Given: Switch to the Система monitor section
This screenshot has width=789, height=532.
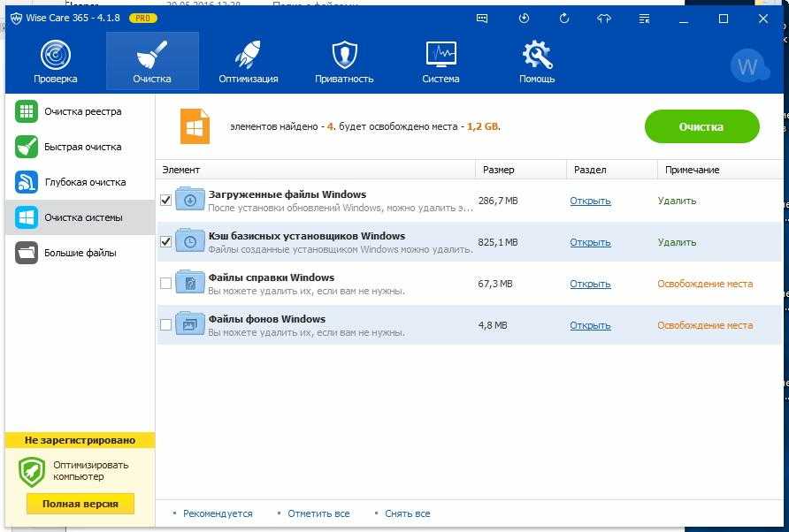Looking at the screenshot, I should [440, 61].
